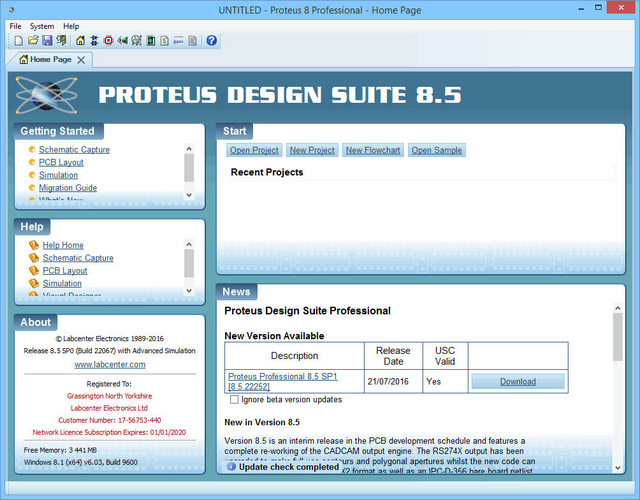
Task: Open the Gerber Viewer toolbar icon
Action: click(136, 40)
